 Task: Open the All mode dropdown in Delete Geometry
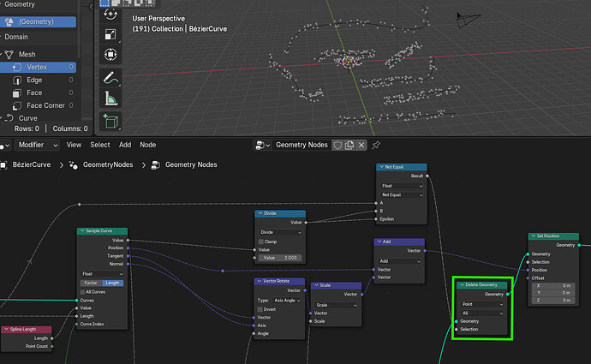coord(482,313)
